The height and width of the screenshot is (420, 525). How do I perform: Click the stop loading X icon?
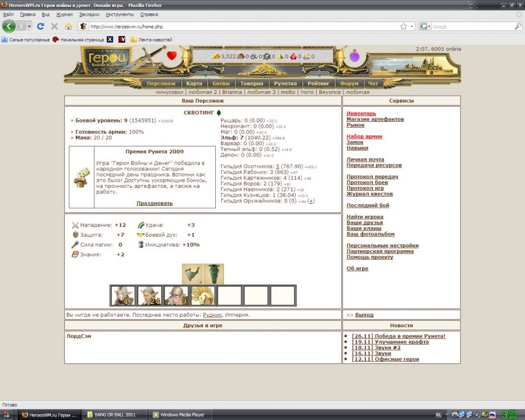pos(55,26)
